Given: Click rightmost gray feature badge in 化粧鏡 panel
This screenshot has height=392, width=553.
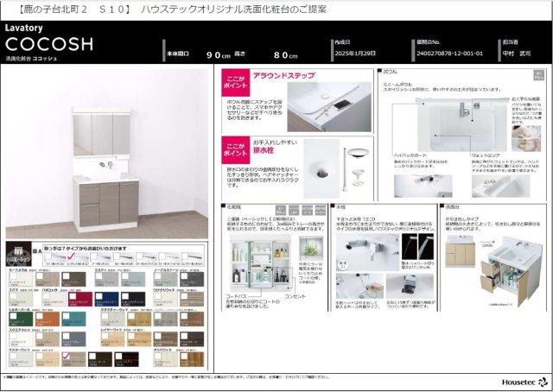Looking at the screenshot, I should tap(321, 210).
